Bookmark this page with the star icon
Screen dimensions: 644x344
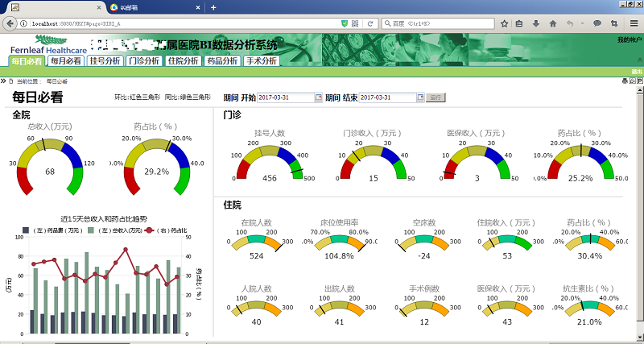(x=504, y=24)
